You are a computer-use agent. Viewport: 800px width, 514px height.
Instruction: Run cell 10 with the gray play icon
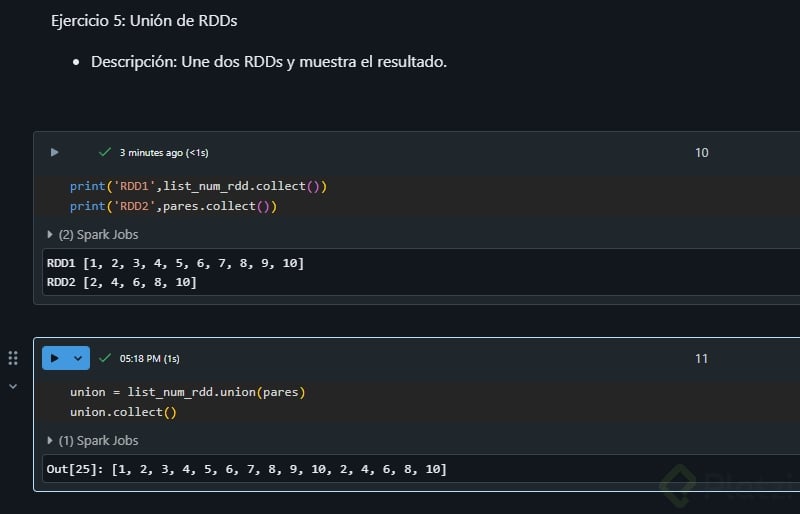coord(55,153)
